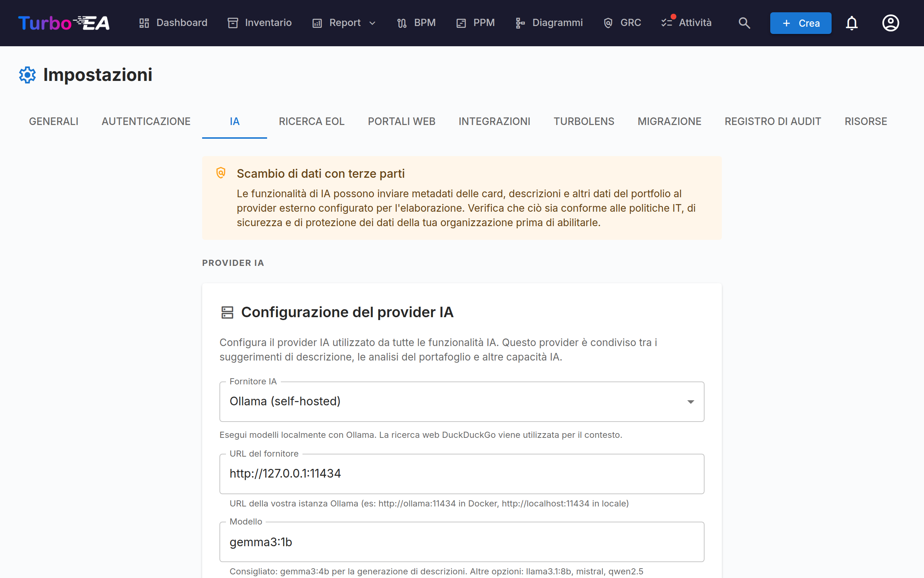Click the plus icon in Crea button
Image resolution: width=924 pixels, height=578 pixels.
tap(786, 23)
